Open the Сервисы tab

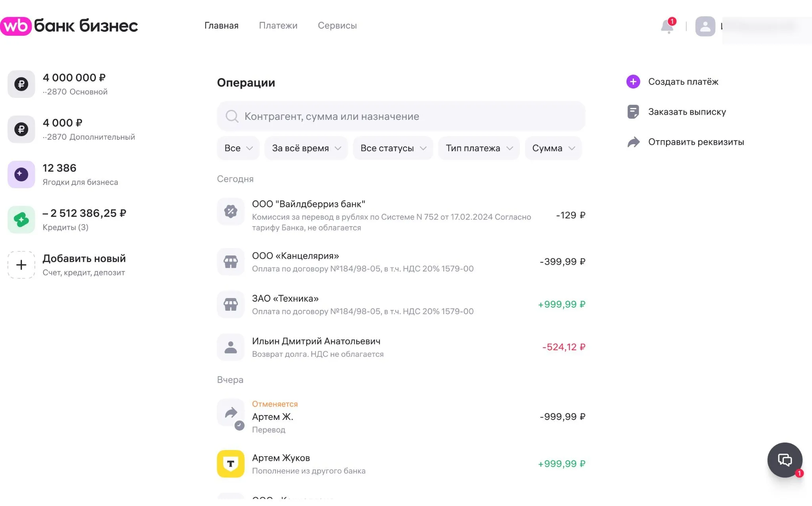[337, 26]
